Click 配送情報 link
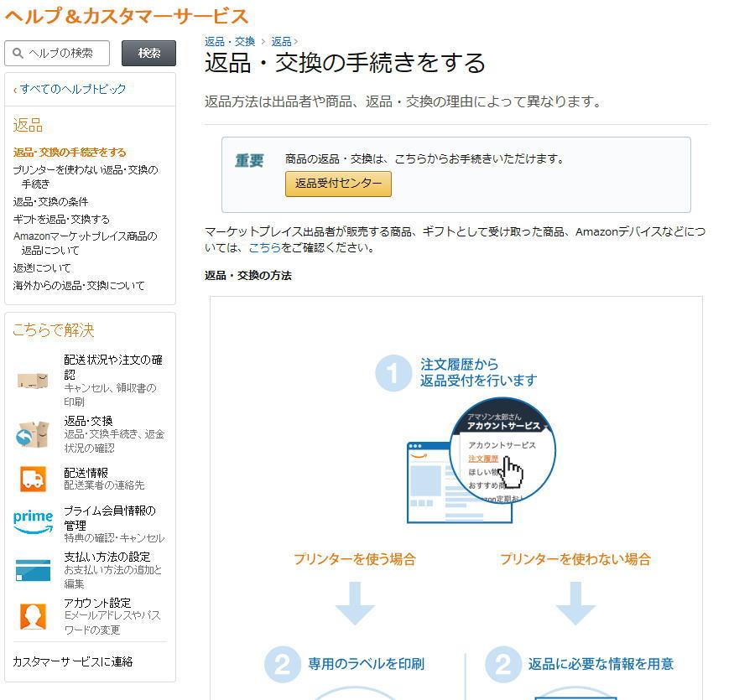Viewport: 734px width, 700px height. [86, 473]
